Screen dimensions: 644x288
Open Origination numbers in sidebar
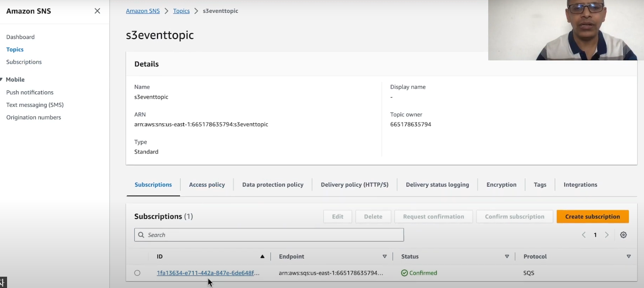click(x=34, y=118)
